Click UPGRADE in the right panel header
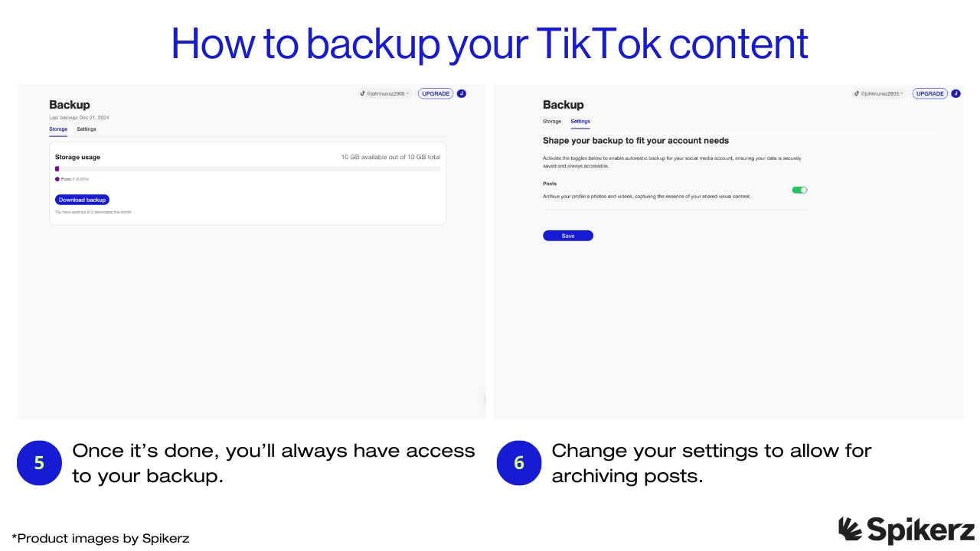Screen dimensions: 980x551 click(929, 93)
